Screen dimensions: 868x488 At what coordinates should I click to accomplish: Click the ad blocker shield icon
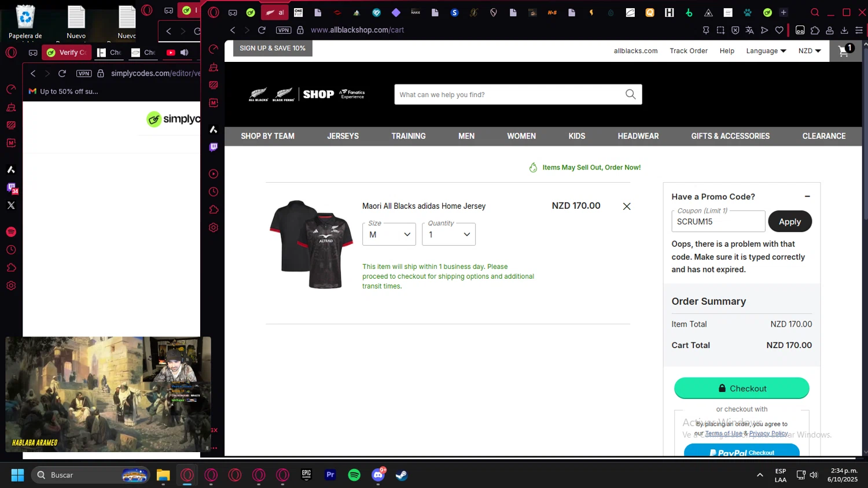tap(735, 30)
